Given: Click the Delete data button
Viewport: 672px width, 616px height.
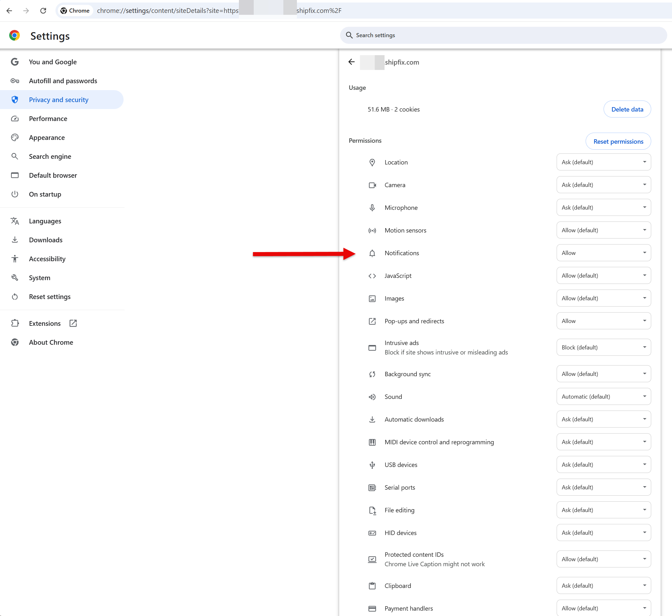Looking at the screenshot, I should [627, 109].
